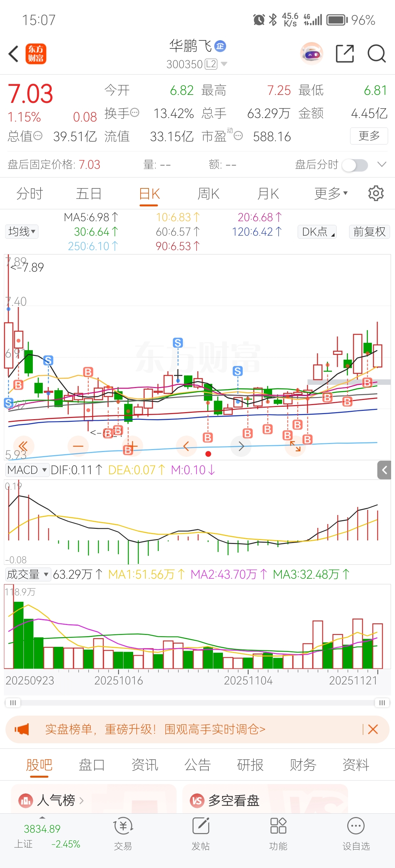This screenshot has height=868, width=395.
Task: Tap the left handle of range slider
Action: click(x=13, y=702)
